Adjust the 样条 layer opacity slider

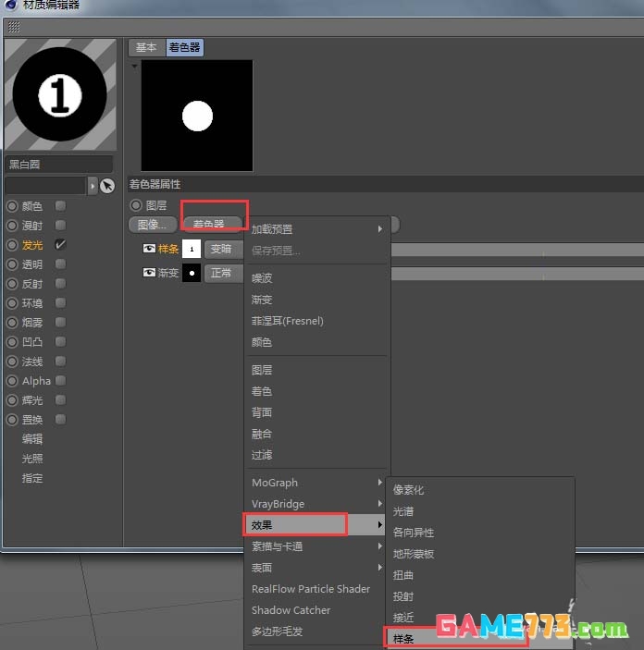pyautogui.click(x=517, y=250)
